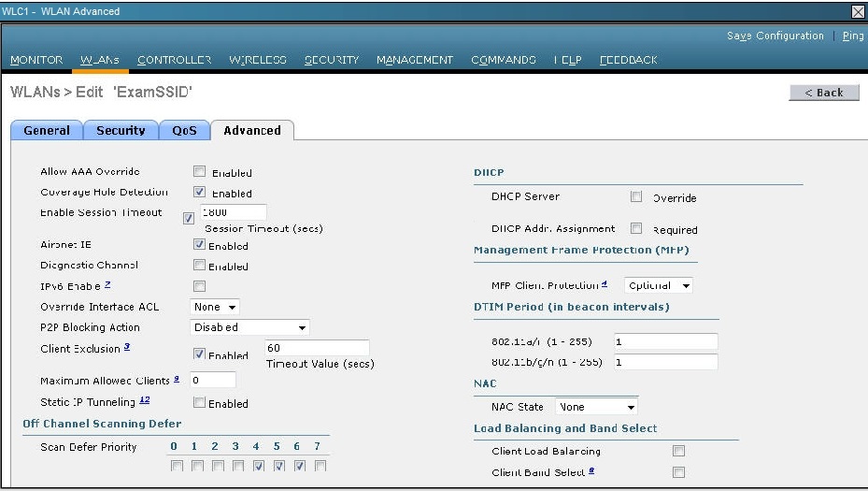Open footnote 12 link beside Static IP Tunneling
The width and height of the screenshot is (868, 491).
point(145,399)
